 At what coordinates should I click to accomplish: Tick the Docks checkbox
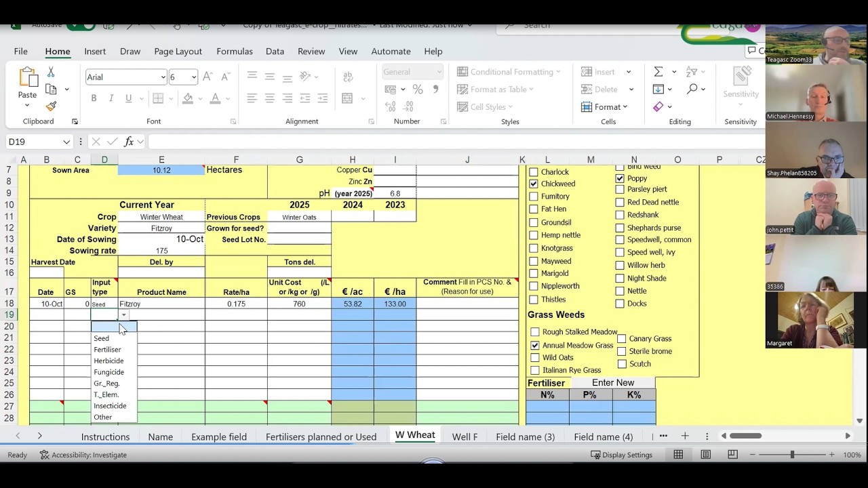[x=620, y=304]
